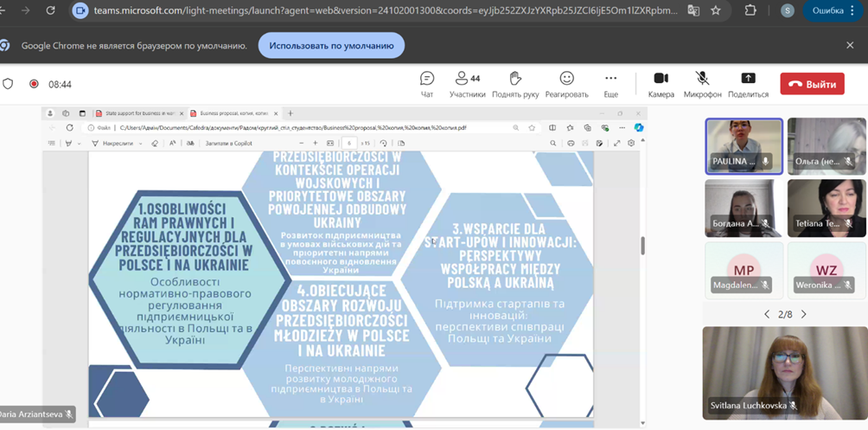Zoom out the PDF with minus
Screen dimensions: 868x430
point(301,143)
